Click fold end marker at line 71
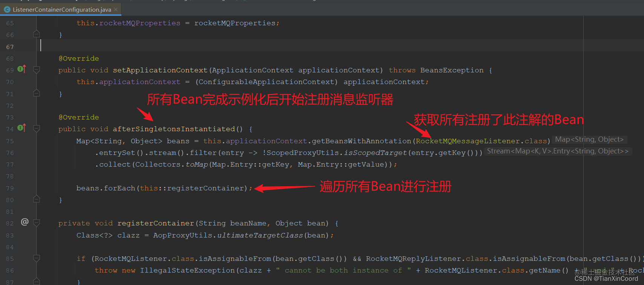 (x=37, y=93)
